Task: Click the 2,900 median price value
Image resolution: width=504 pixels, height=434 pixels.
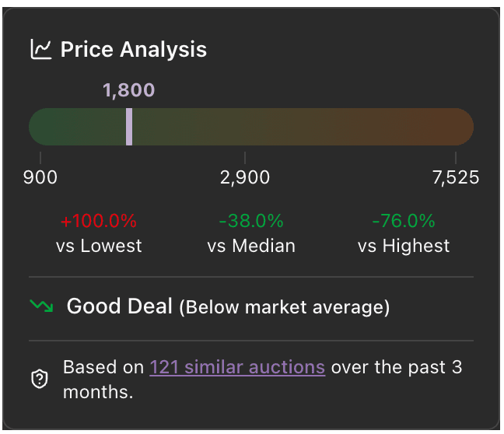Action: pos(246,177)
